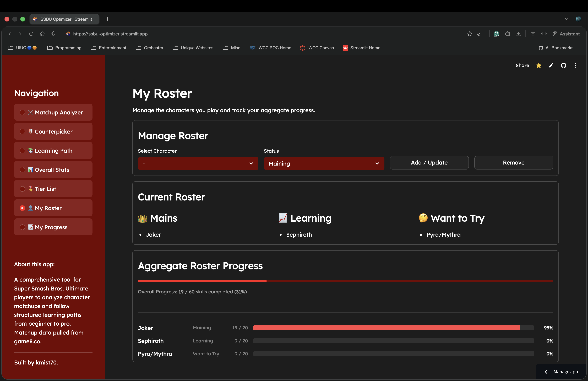Expand the Status dropdown showing Maining
Screen dimensions: 588x381
coord(324,163)
